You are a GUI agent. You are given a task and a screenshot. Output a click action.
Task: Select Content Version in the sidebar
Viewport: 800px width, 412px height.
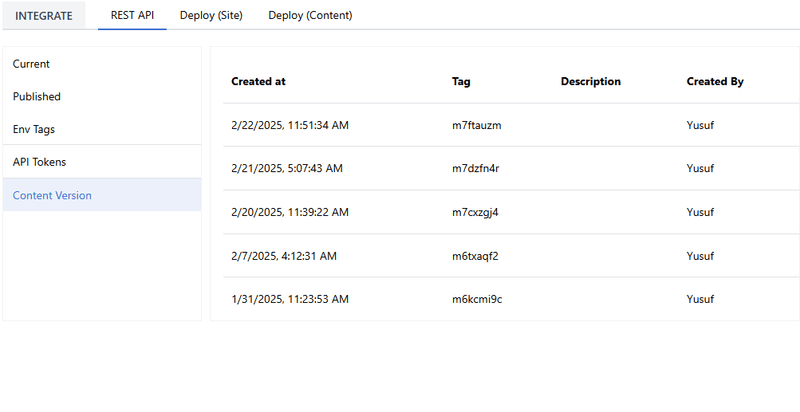click(52, 195)
